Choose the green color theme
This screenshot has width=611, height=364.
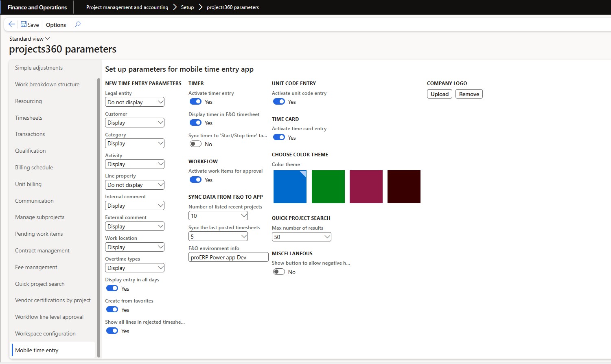click(328, 186)
